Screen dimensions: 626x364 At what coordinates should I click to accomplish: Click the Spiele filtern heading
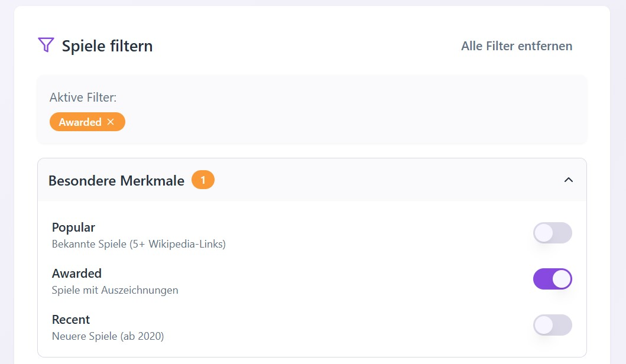(x=107, y=46)
